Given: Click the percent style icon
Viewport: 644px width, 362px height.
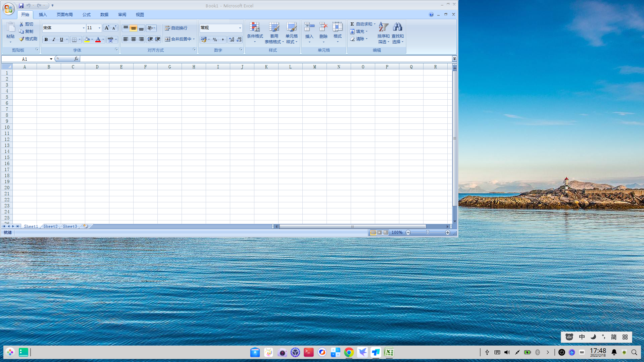Looking at the screenshot, I should (x=215, y=40).
